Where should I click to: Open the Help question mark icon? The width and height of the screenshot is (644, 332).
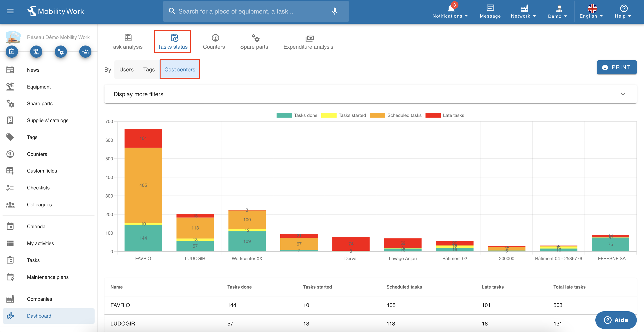click(624, 9)
